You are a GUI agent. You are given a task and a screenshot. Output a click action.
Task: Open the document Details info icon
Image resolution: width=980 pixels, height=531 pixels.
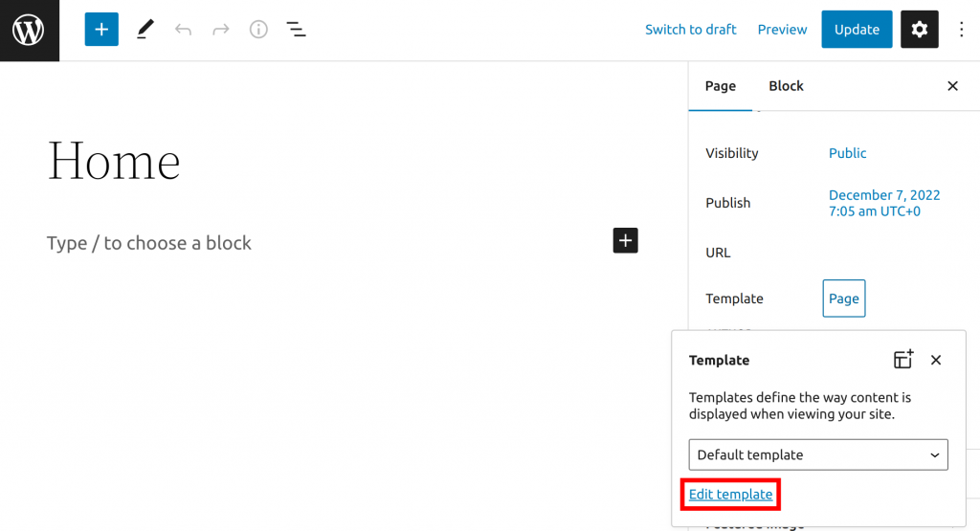click(258, 30)
